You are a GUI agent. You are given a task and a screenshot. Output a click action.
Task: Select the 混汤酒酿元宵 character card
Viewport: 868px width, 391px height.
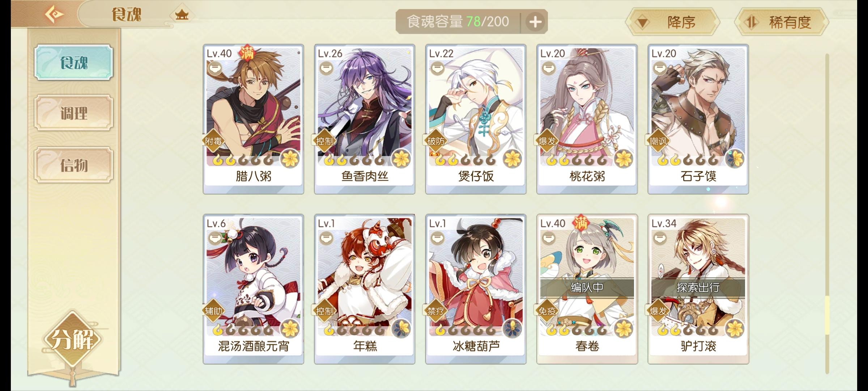[254, 289]
